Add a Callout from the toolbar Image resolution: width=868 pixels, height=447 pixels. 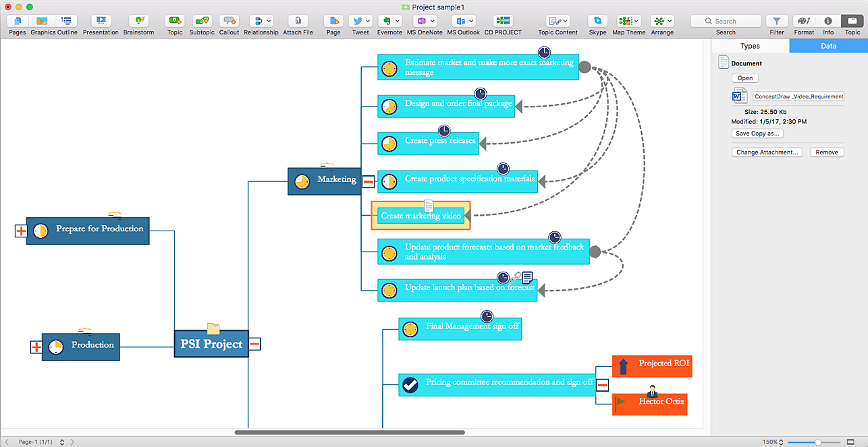229,21
